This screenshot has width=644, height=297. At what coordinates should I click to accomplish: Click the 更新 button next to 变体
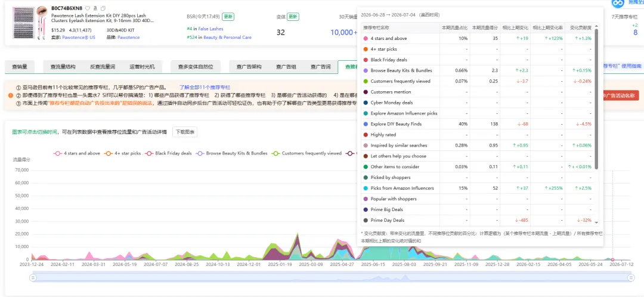[x=293, y=17]
